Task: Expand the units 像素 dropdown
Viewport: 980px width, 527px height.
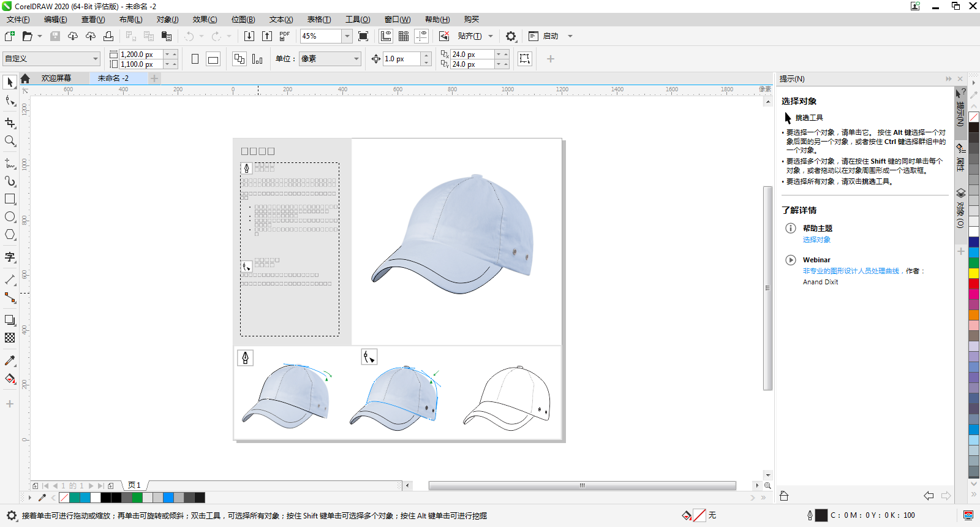Action: (356, 59)
